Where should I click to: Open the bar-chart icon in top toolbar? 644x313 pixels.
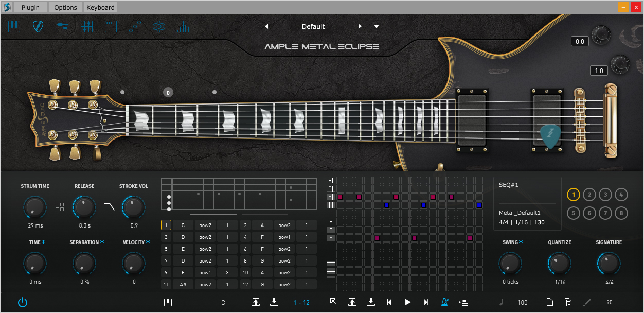(183, 27)
